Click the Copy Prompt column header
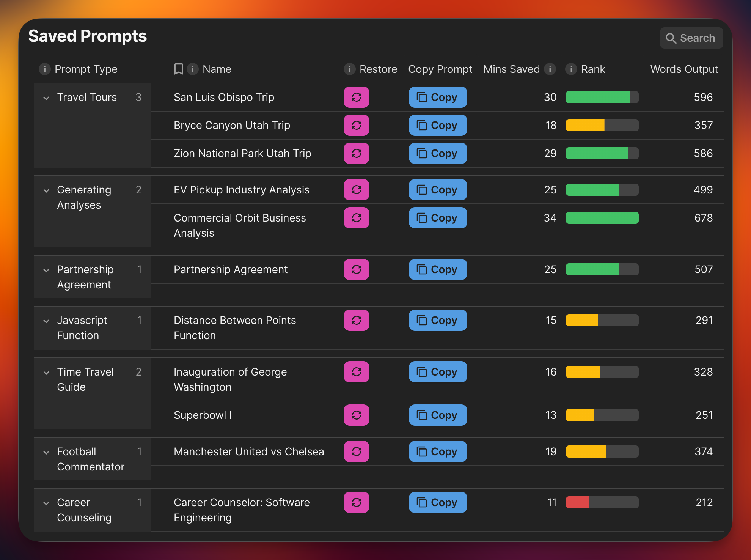 pyautogui.click(x=440, y=69)
